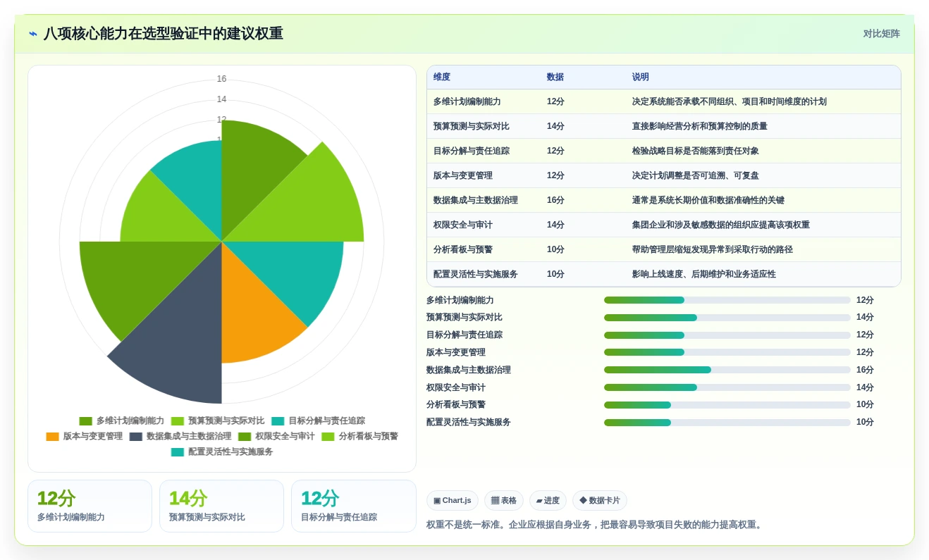Click the 目标分解与责任追踪 progress bar
This screenshot has width=929, height=560.
click(727, 335)
